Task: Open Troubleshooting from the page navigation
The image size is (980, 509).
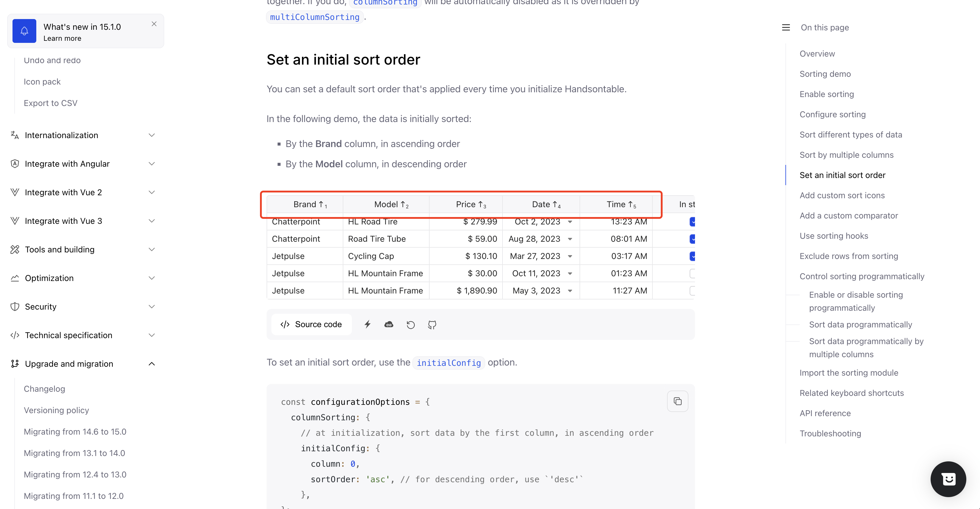Action: pyautogui.click(x=830, y=433)
